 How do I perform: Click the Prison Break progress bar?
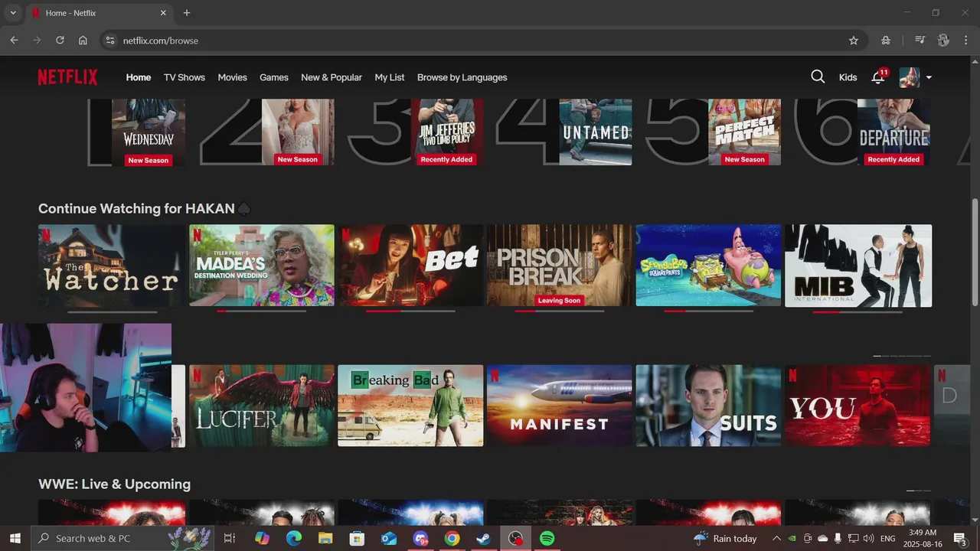pos(560,311)
